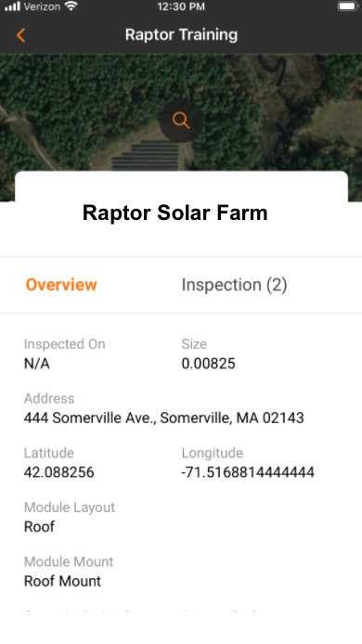Tap the Module Layout Roof value
The height and width of the screenshot is (644, 362).
pyautogui.click(x=39, y=526)
